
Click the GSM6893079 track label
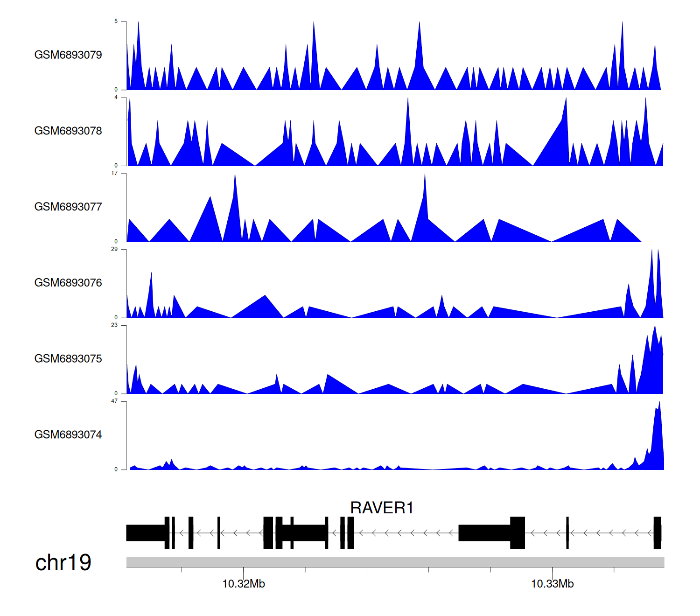coord(68,55)
